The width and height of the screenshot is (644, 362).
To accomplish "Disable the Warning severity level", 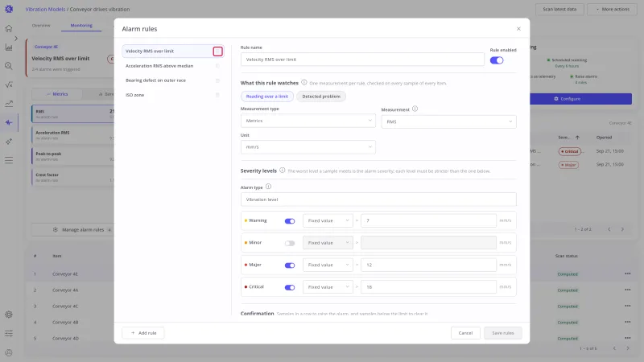I will (290, 220).
